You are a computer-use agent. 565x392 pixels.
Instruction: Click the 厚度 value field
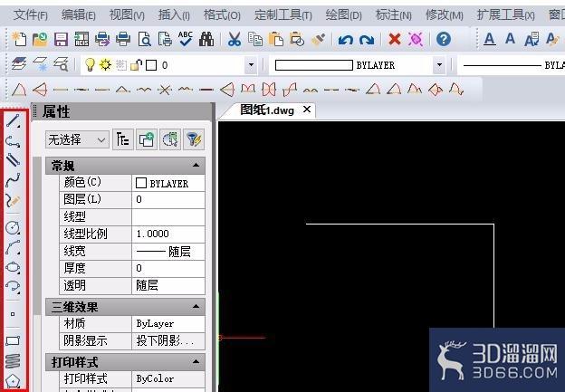168,268
